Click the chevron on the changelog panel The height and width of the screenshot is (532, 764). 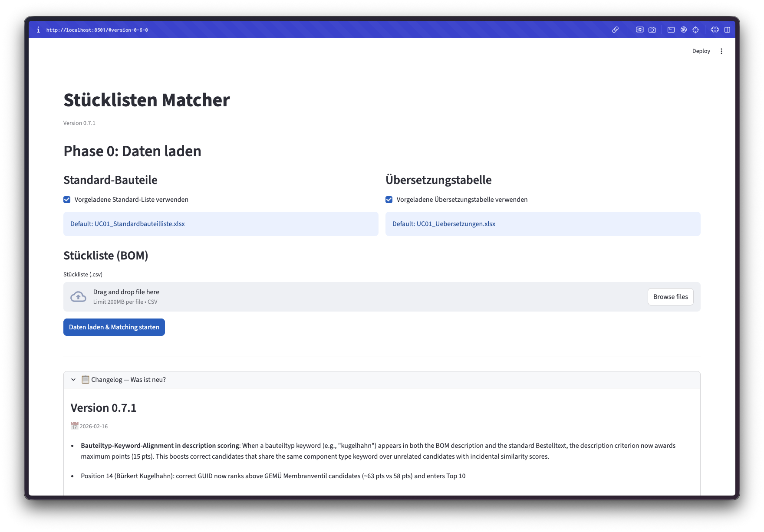(73, 379)
